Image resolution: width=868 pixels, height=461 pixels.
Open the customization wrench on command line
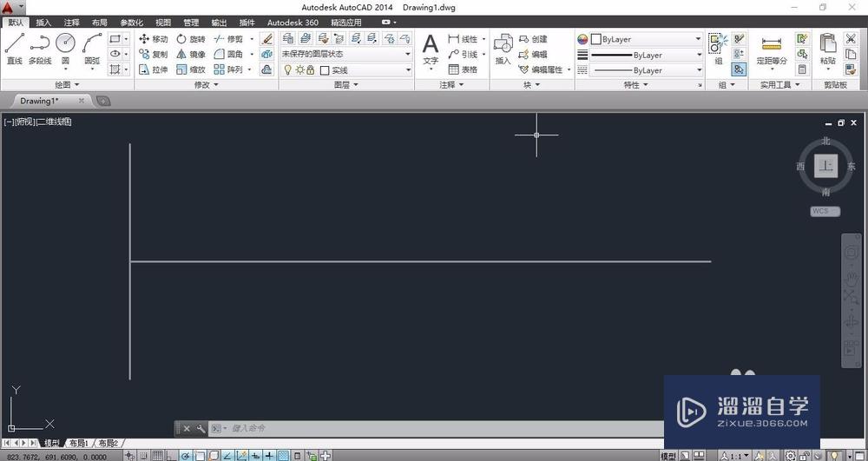(x=201, y=428)
